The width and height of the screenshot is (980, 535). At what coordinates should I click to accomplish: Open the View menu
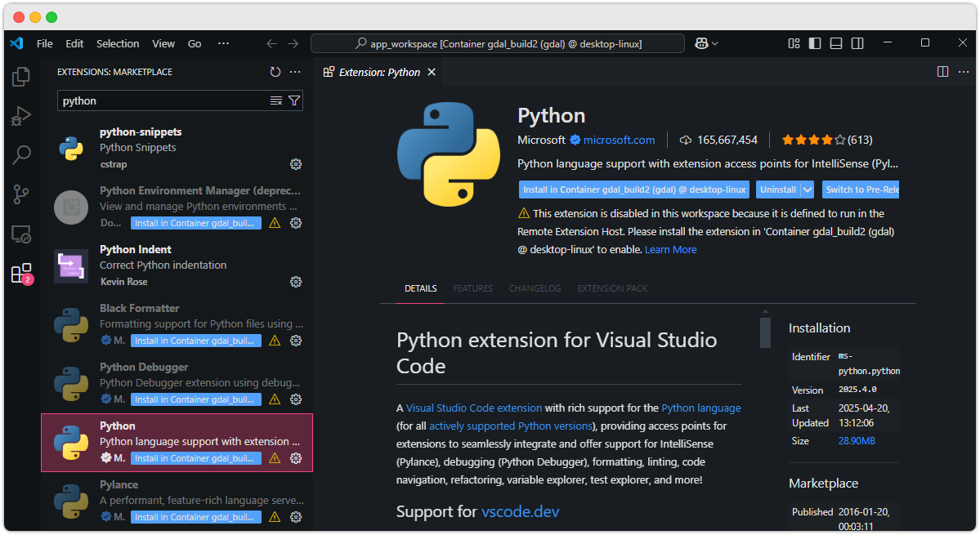pyautogui.click(x=163, y=44)
